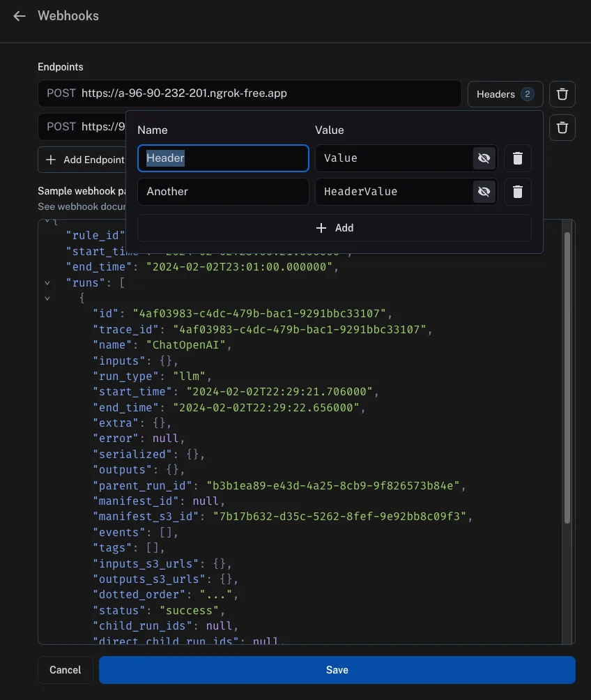Image resolution: width=591 pixels, height=700 pixels.
Task: Click the "manifest_s3_id" line
Action: [282, 517]
